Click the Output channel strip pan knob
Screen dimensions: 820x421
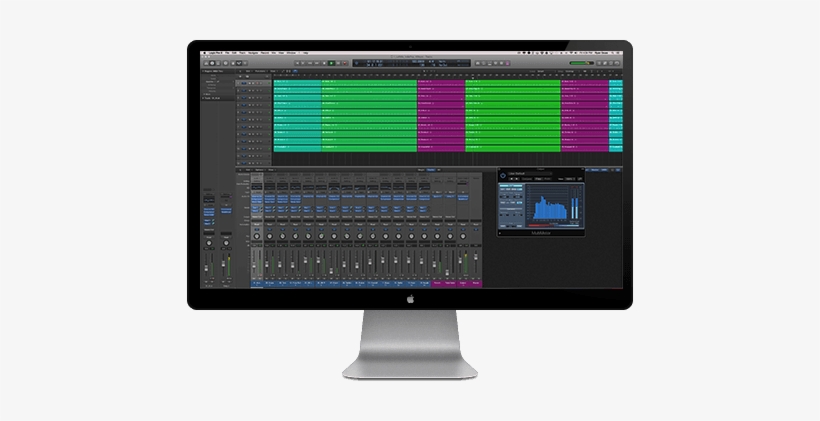(x=463, y=236)
